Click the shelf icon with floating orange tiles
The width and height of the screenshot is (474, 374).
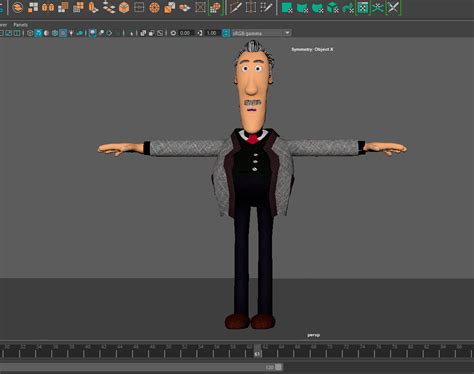tap(109, 7)
